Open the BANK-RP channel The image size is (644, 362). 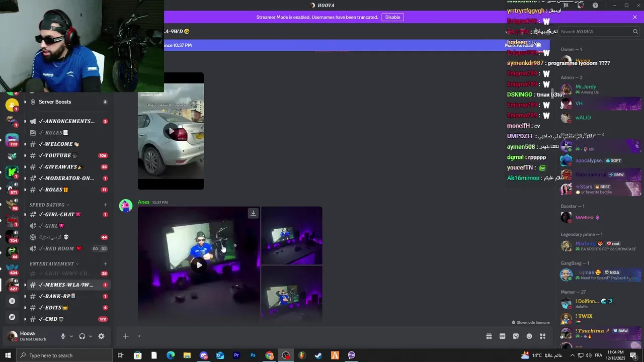[68, 296]
